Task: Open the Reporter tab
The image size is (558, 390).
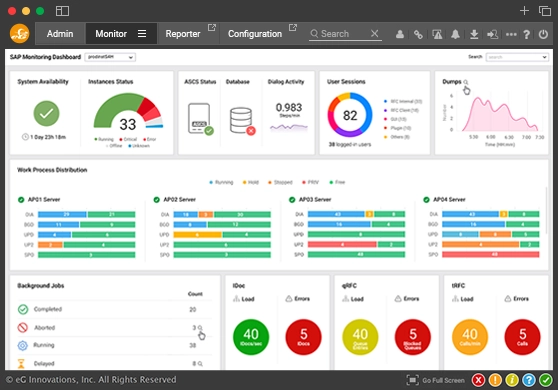Action: (183, 34)
